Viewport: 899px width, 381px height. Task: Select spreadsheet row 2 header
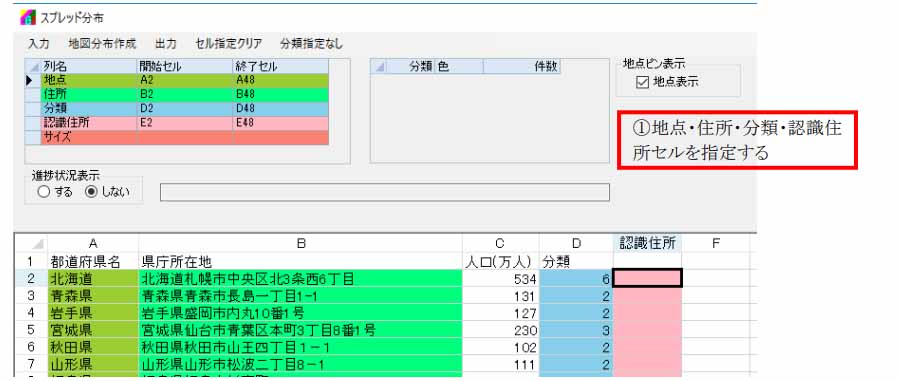pos(32,279)
